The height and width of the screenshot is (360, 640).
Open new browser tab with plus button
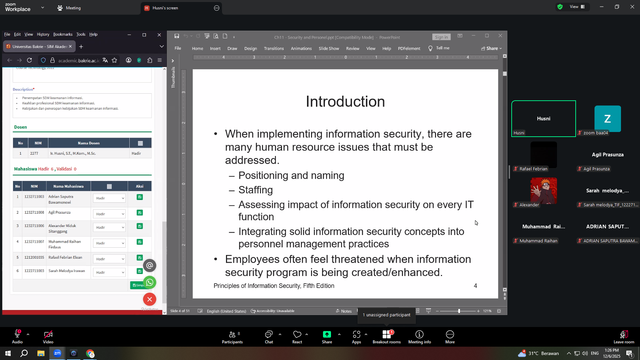[x=81, y=47]
